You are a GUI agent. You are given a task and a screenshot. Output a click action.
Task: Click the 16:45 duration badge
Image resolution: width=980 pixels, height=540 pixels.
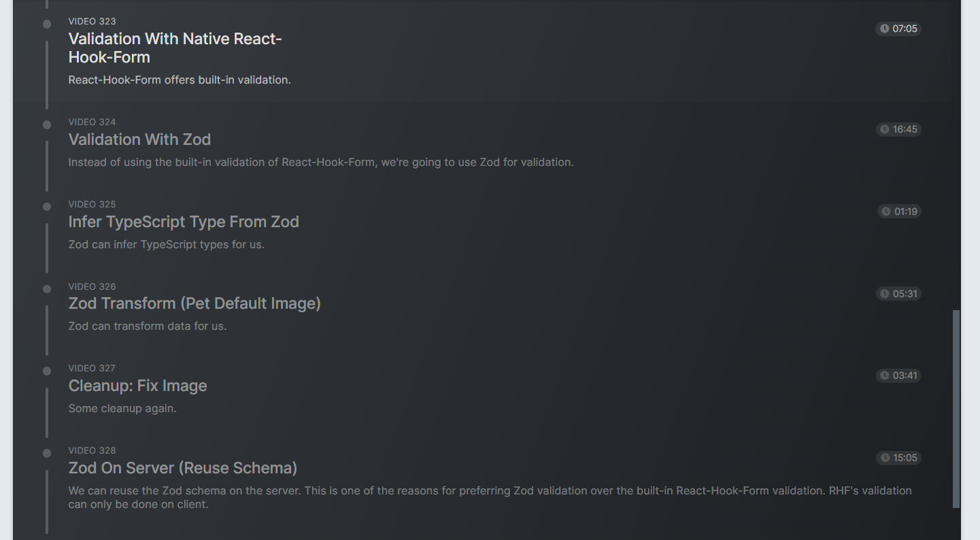(898, 129)
